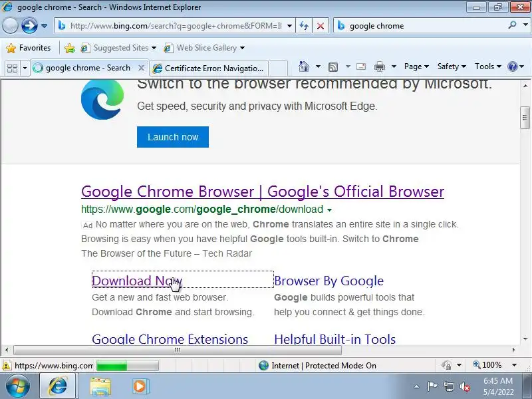Click the red Stop loading icon

point(321,26)
